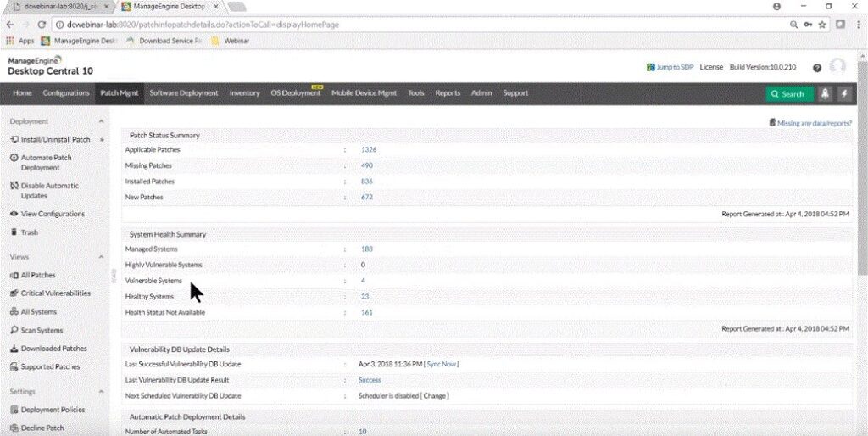
Task: Click the notifications bell icon
Action: tap(826, 94)
